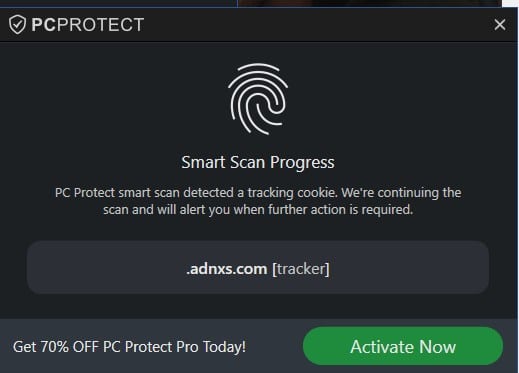
Task: Click 'We're continuing the' text portion
Action: coord(401,193)
